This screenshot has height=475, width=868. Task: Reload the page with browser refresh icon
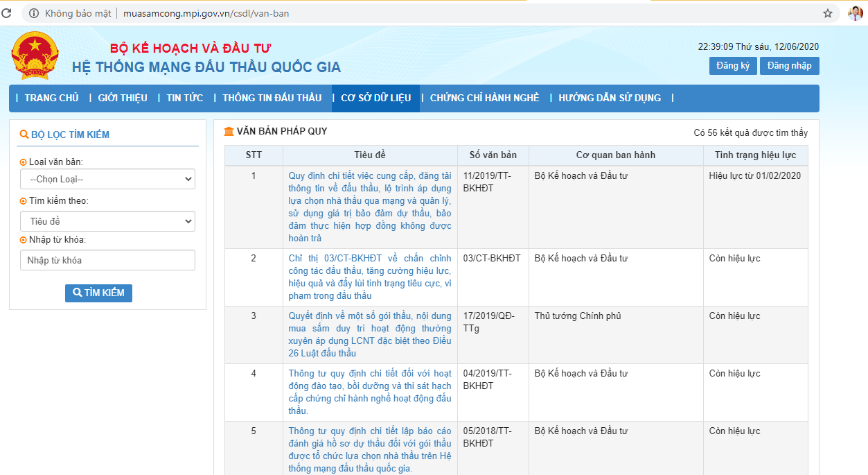pyautogui.click(x=8, y=13)
